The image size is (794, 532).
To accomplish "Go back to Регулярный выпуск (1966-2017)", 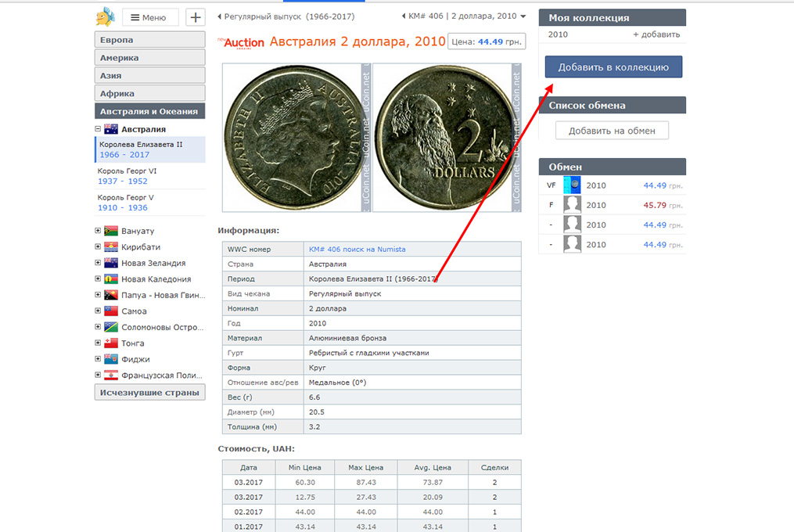I will pyautogui.click(x=286, y=16).
